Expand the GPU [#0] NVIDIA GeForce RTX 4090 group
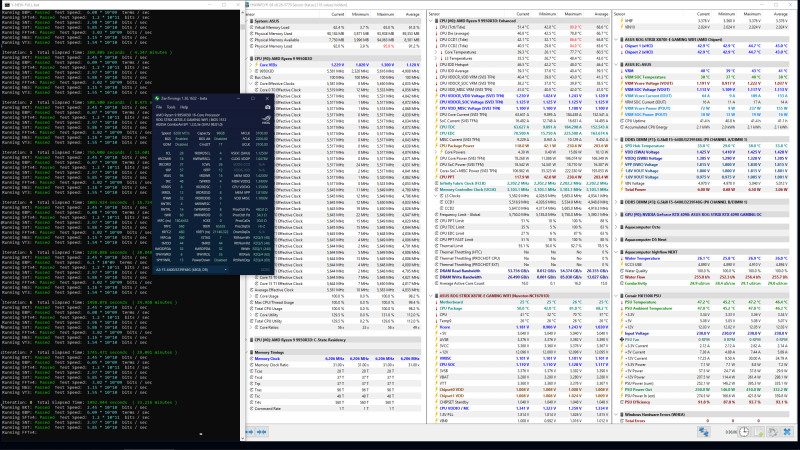This screenshot has width=800, height=450. point(616,214)
